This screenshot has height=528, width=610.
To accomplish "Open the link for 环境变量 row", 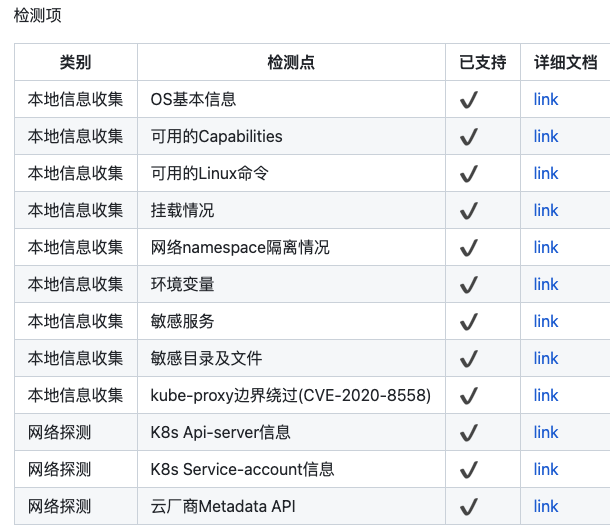I will pos(545,284).
